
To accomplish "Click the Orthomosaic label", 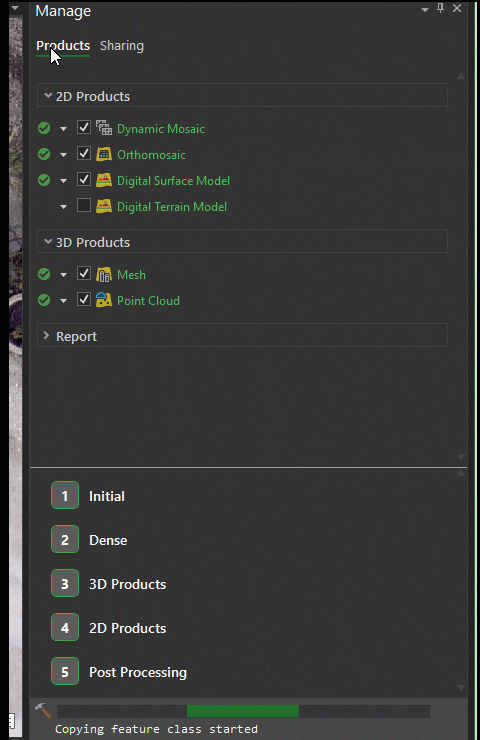I will (x=151, y=155).
